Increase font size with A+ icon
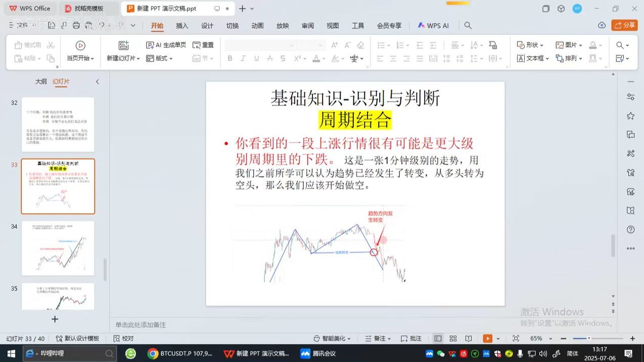The height and width of the screenshot is (362, 644). pos(334,45)
